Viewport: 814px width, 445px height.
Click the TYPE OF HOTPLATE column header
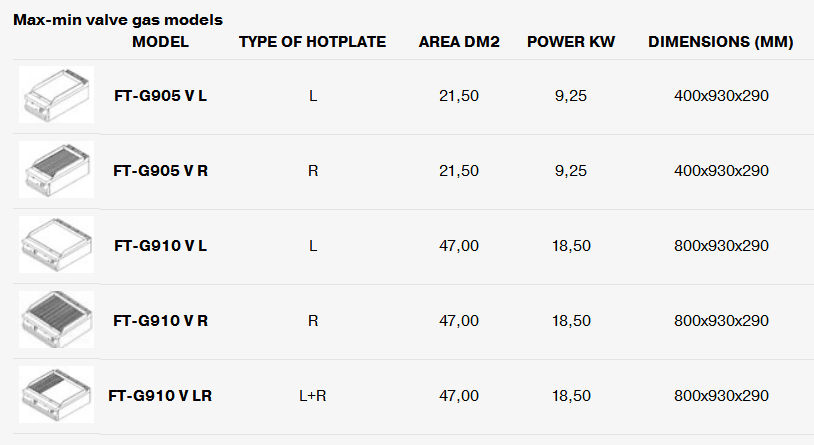[313, 42]
